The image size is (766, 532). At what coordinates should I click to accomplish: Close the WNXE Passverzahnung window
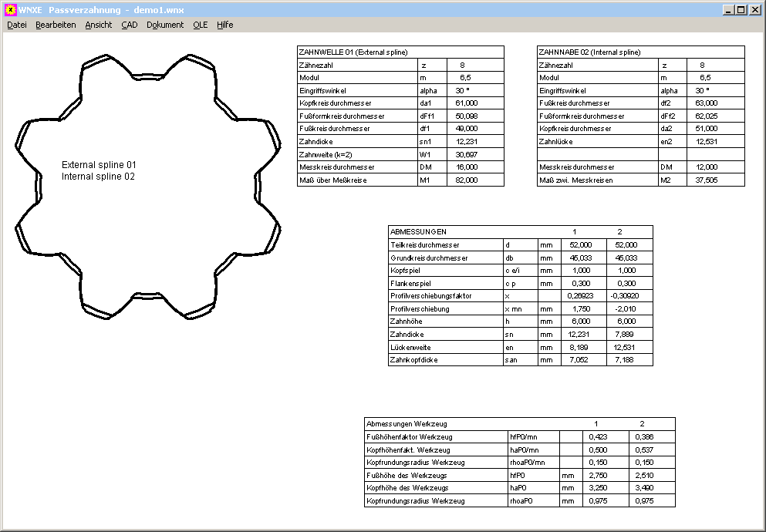pos(755,10)
